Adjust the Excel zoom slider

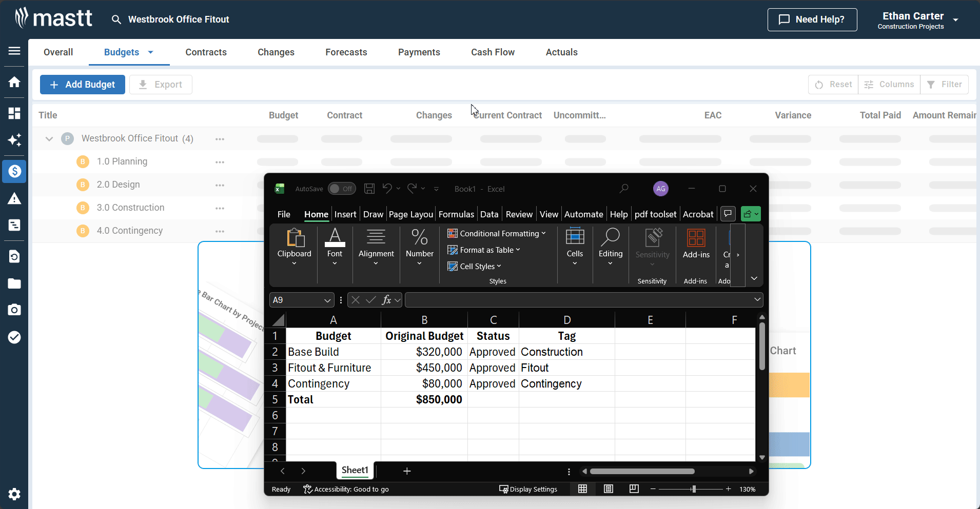pos(694,489)
